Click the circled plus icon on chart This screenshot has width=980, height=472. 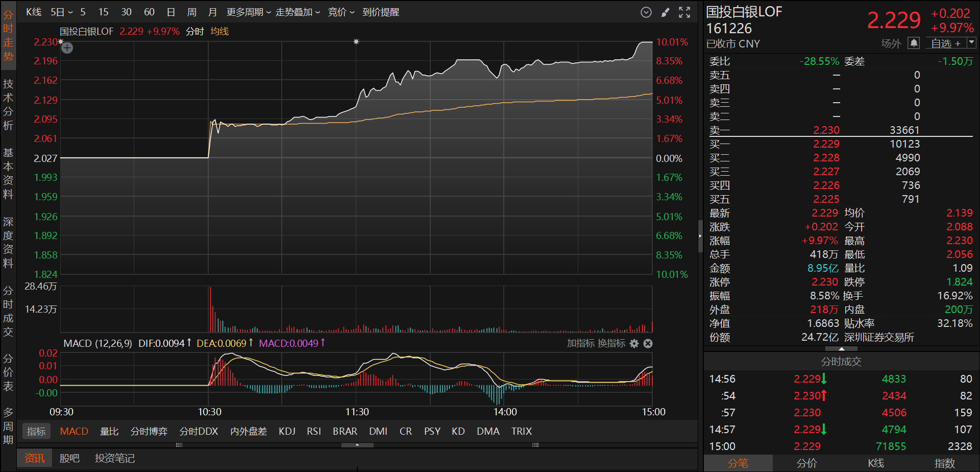pyautogui.click(x=67, y=48)
